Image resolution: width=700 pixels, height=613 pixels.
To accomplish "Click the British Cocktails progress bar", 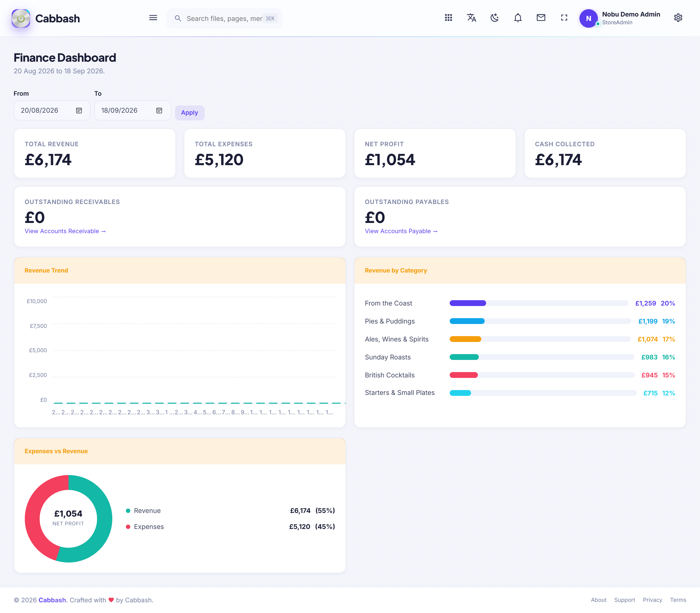I will [542, 375].
